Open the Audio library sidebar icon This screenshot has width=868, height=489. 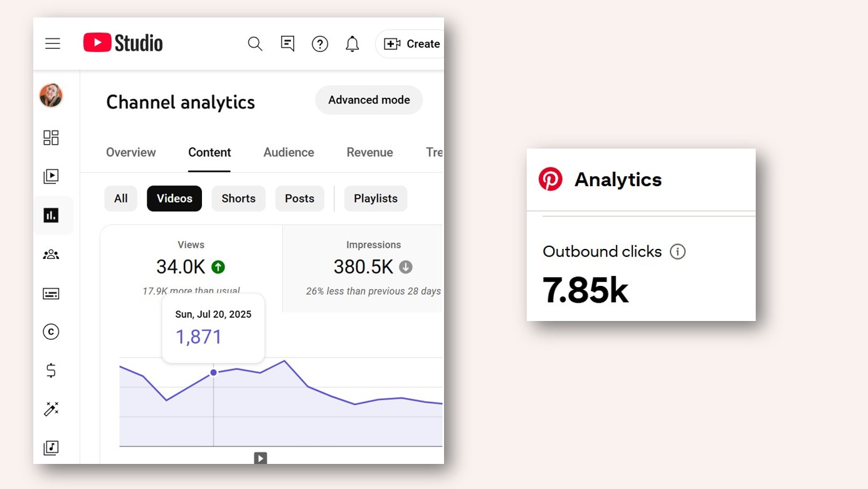tap(51, 448)
